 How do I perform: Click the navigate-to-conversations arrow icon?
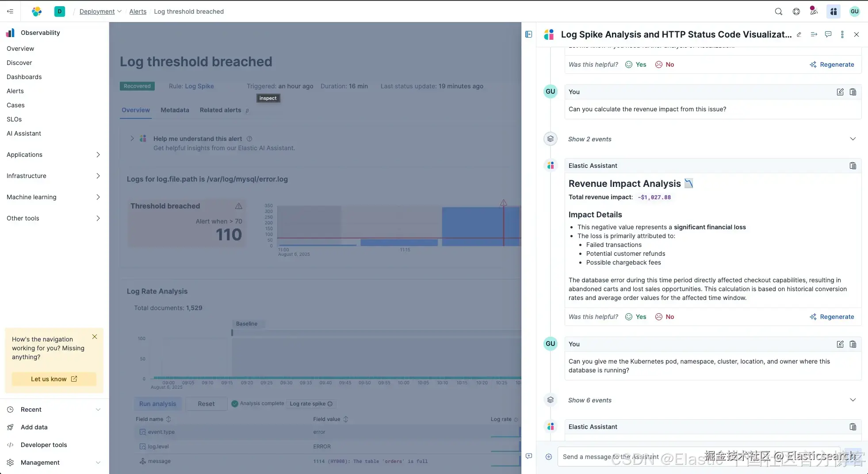pos(814,34)
